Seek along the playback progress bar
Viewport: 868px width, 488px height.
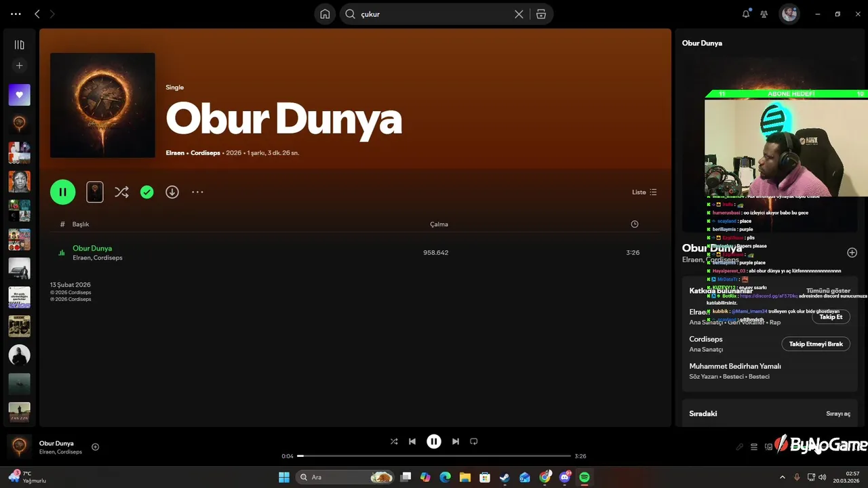coord(434,456)
